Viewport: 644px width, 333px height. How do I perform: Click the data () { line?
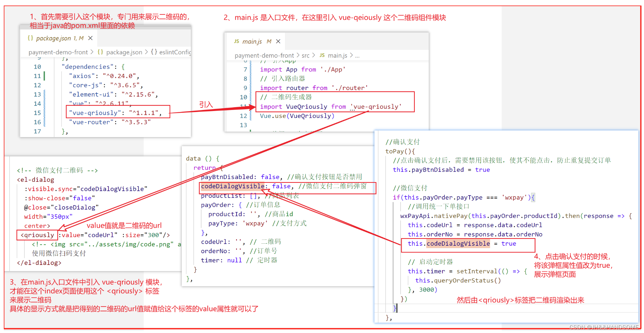tap(203, 158)
